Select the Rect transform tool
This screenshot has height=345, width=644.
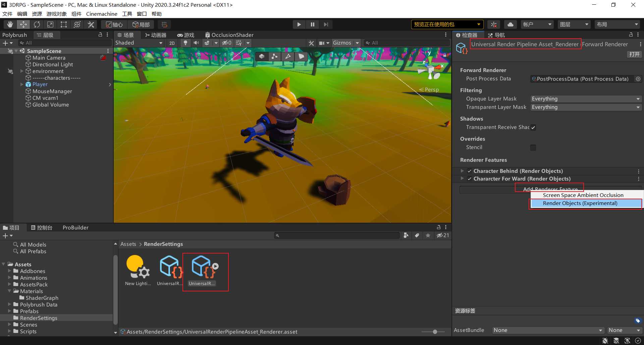[x=64, y=24]
